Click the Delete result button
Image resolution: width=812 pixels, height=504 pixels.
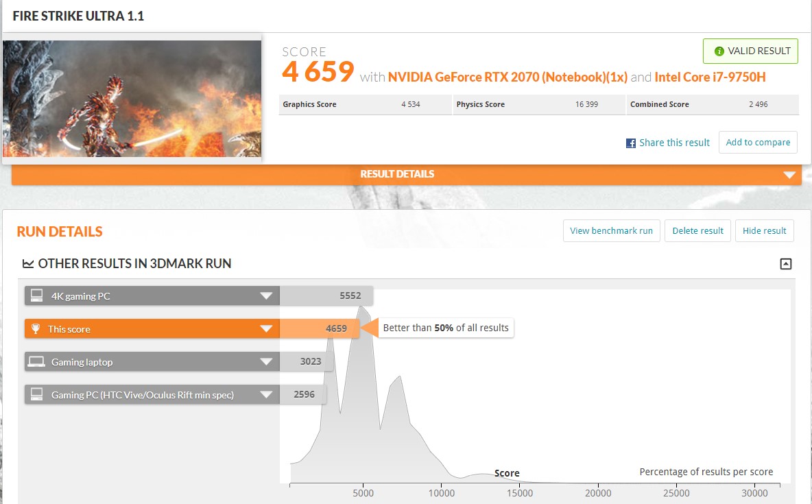pyautogui.click(x=697, y=230)
